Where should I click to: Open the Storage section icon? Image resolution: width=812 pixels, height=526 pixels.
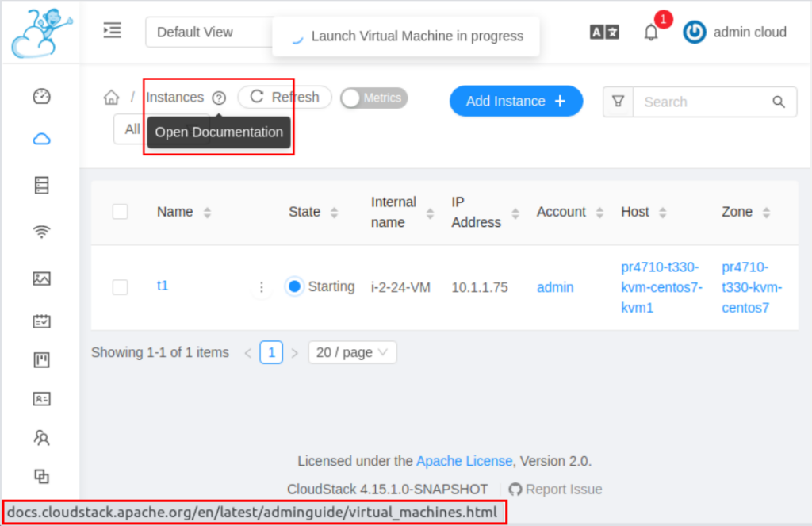[41, 184]
